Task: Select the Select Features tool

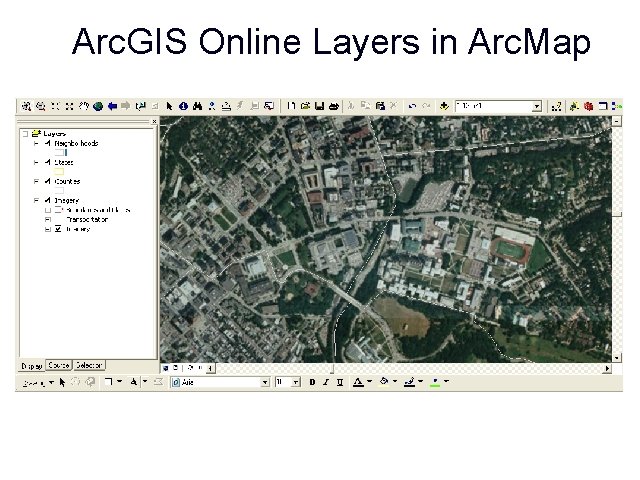Action: (x=141, y=107)
